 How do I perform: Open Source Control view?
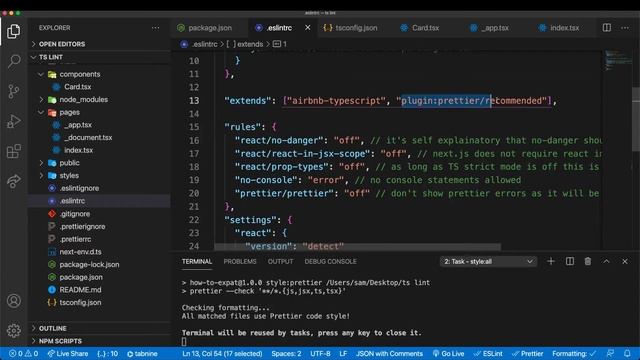tap(13, 91)
